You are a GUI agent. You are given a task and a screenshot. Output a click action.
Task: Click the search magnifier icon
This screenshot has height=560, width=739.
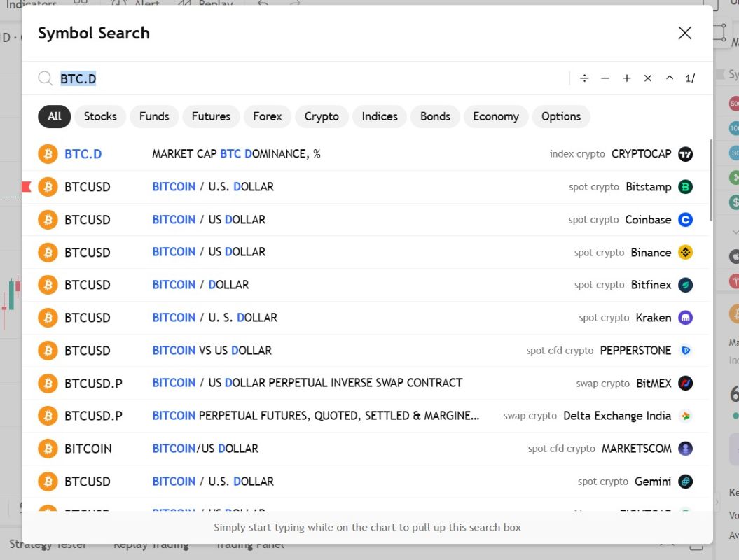pos(46,78)
